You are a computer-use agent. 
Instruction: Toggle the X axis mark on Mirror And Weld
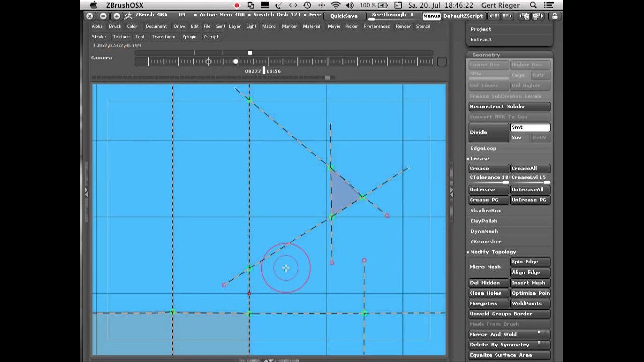pyautogui.click(x=539, y=332)
